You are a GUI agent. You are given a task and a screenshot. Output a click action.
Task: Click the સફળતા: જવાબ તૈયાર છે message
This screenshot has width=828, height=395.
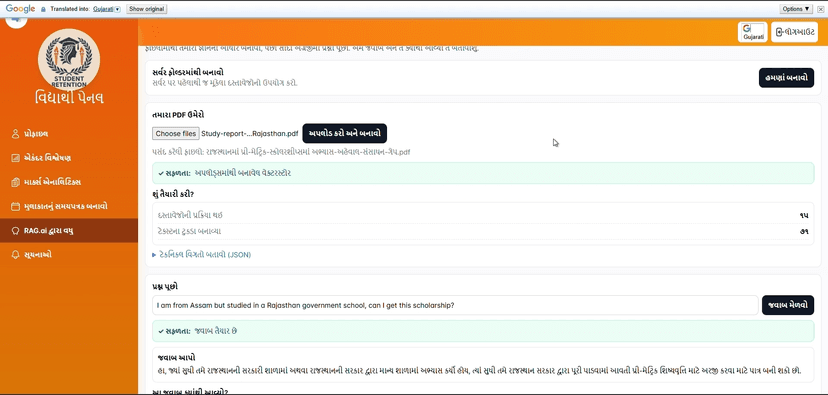pyautogui.click(x=483, y=331)
